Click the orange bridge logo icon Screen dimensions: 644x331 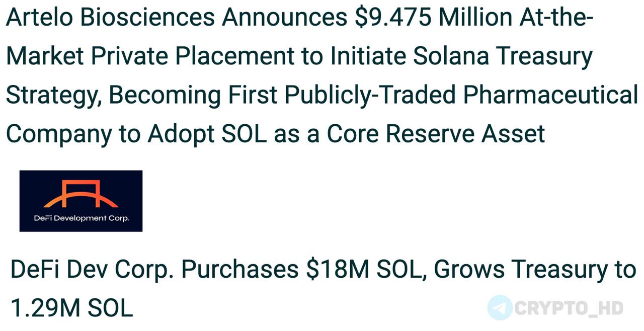point(81,195)
